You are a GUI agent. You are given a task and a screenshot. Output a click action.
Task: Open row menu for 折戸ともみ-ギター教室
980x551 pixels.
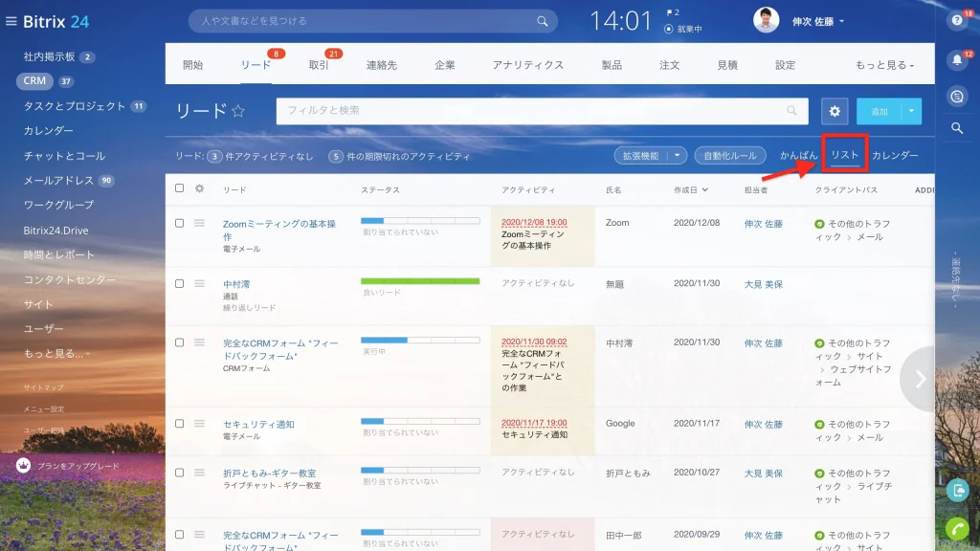199,473
